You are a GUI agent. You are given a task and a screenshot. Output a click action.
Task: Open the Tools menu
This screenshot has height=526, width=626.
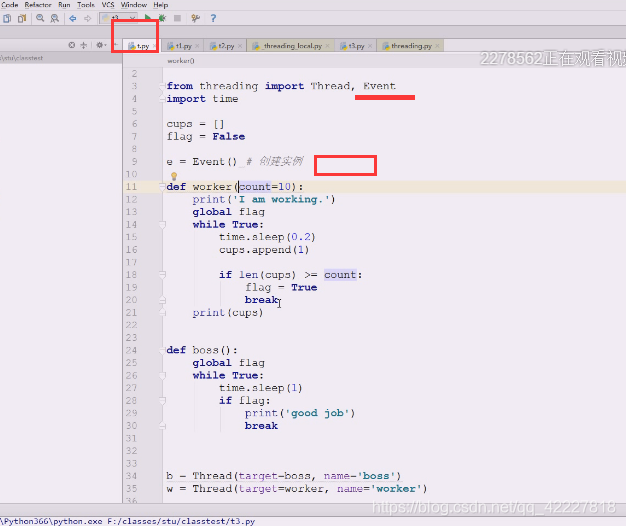[86, 5]
